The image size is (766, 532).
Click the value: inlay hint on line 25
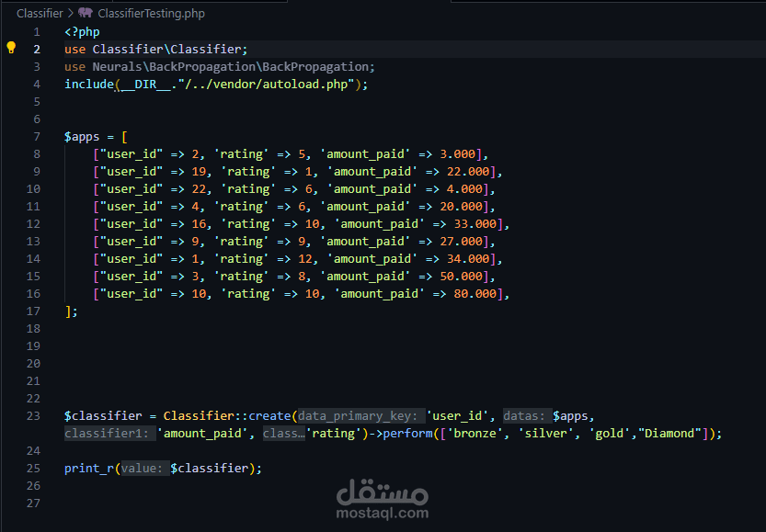point(145,469)
